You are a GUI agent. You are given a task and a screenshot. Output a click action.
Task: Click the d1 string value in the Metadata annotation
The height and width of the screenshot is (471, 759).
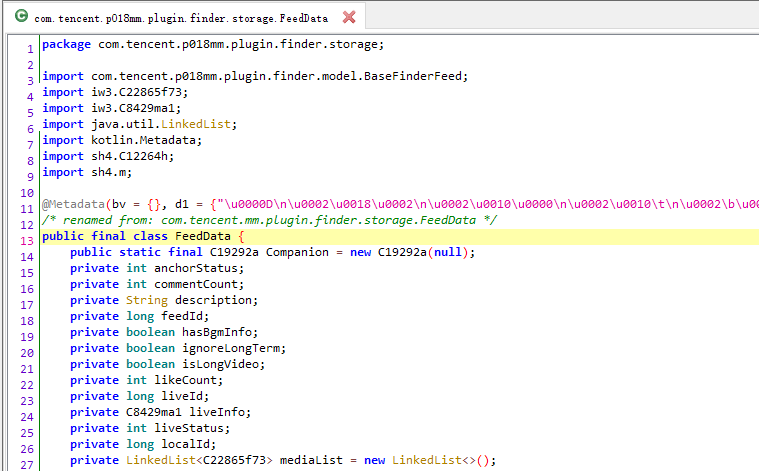click(x=488, y=204)
